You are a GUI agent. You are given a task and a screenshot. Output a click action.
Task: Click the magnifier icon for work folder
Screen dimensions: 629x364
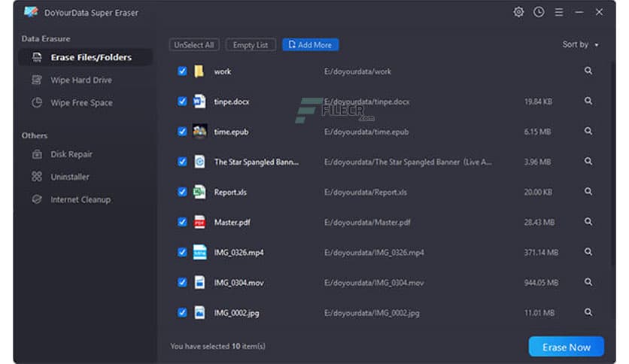pos(588,71)
